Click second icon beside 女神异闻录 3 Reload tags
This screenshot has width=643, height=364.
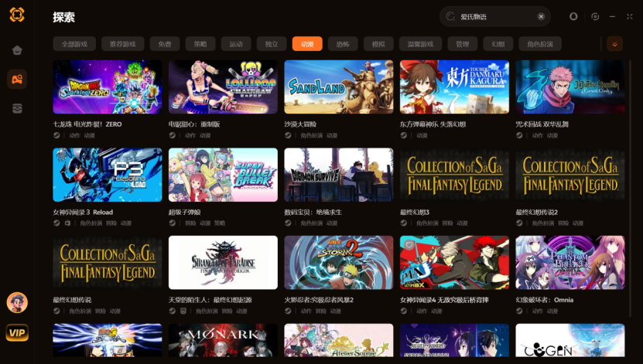click(x=67, y=223)
